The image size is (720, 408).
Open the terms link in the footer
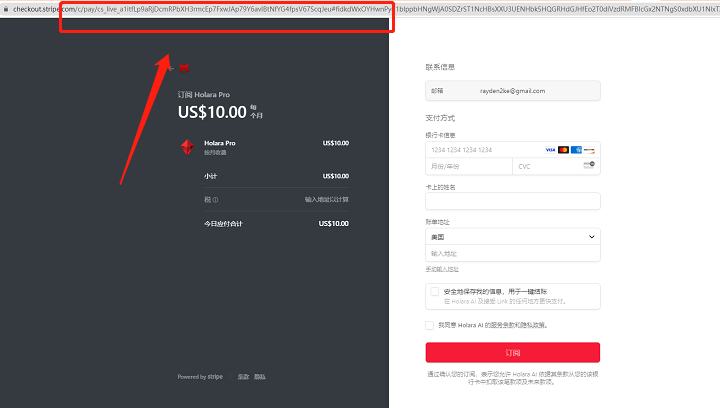(243, 377)
